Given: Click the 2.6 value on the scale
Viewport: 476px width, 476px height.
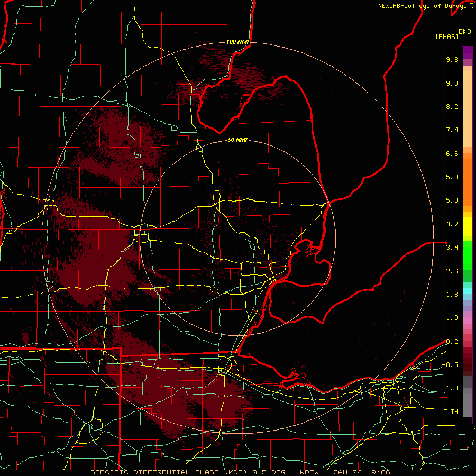Looking at the screenshot, I should pos(452,271).
